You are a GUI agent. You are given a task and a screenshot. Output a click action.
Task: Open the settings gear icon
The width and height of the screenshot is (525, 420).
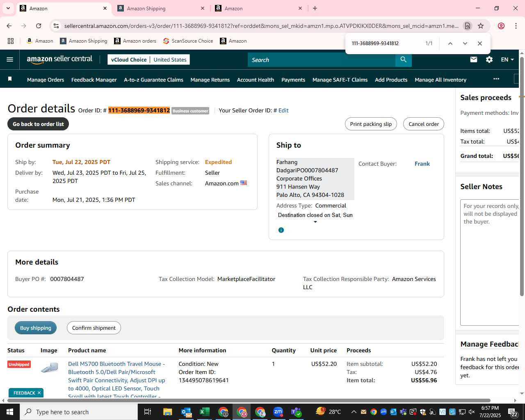[x=489, y=59]
